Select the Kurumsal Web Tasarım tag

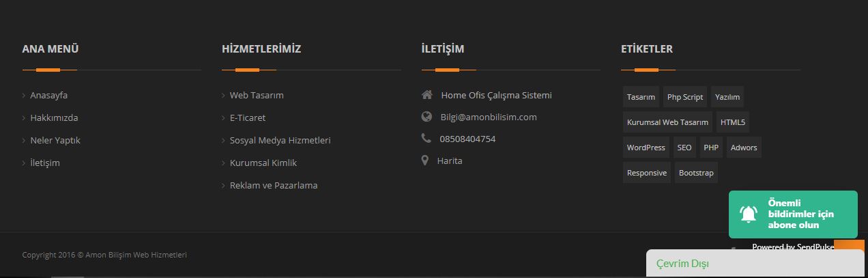667,122
